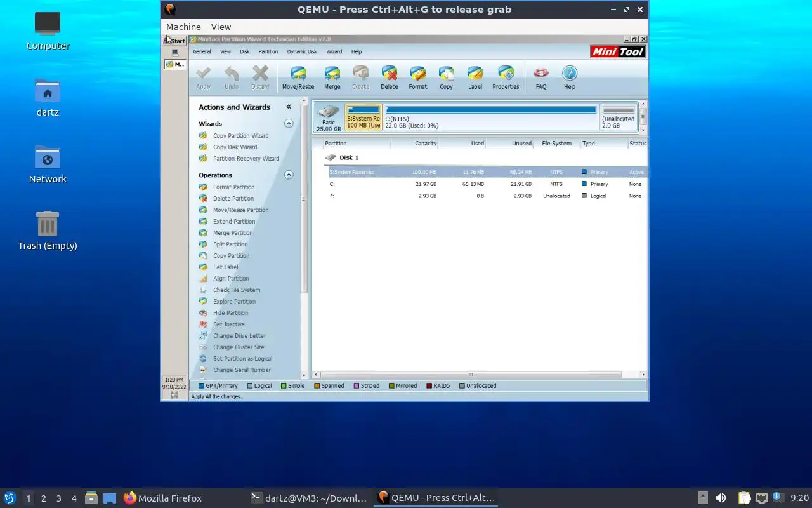Image resolution: width=812 pixels, height=508 pixels.
Task: Click Explore Partition operation
Action: [234, 302]
